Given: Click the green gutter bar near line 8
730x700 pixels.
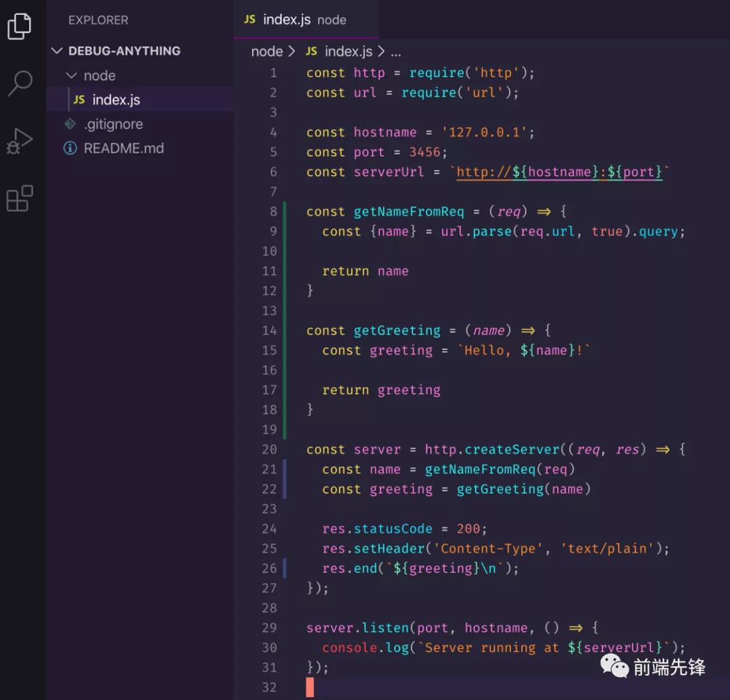Looking at the screenshot, I should coord(286,211).
